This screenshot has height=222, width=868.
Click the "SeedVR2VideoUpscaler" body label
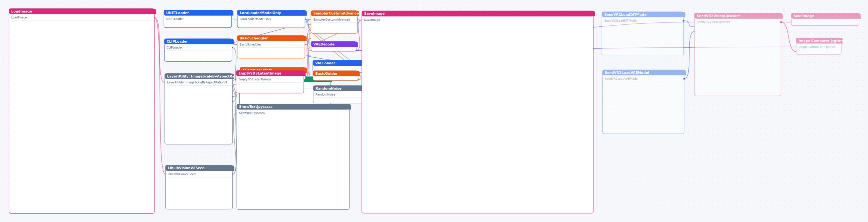713,22
